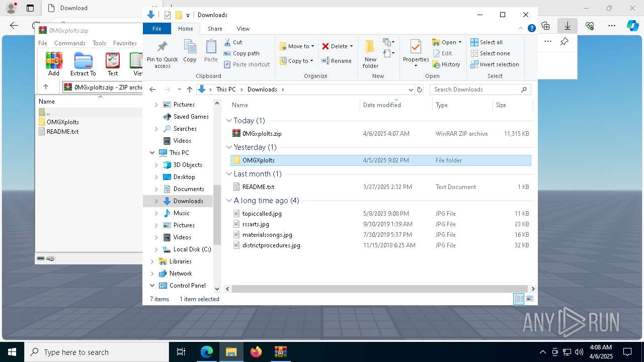Open the File tab in Explorer

(x=157, y=29)
